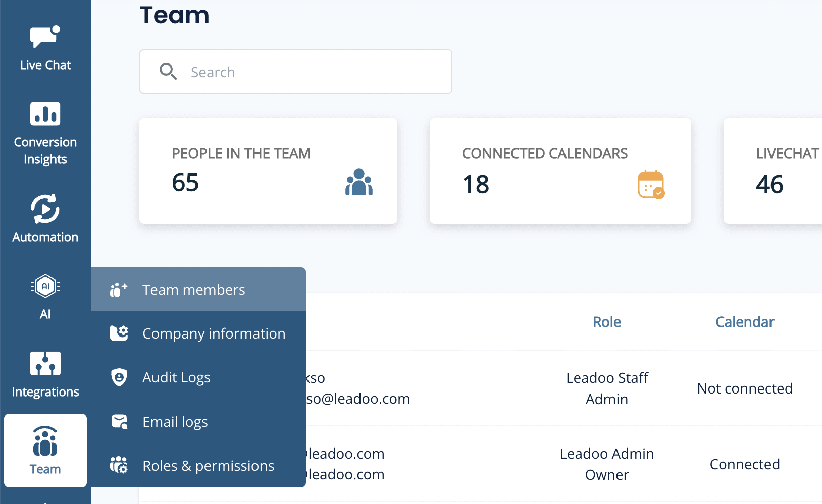Click the Email logs envelope icon
822x504 pixels.
click(x=118, y=421)
